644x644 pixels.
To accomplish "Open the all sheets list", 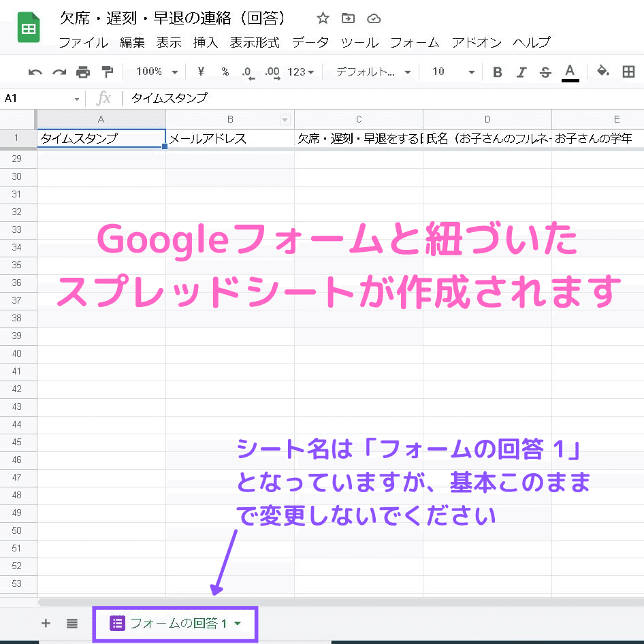I will point(72,624).
